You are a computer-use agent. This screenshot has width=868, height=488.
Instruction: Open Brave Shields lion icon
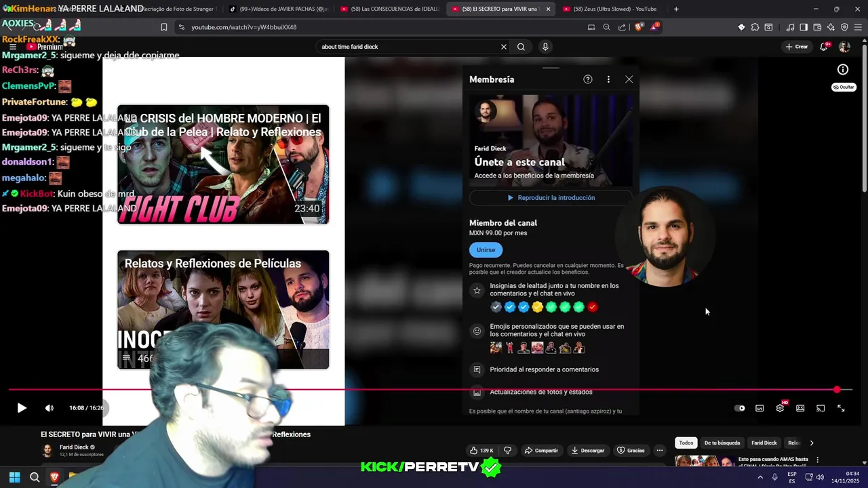639,27
